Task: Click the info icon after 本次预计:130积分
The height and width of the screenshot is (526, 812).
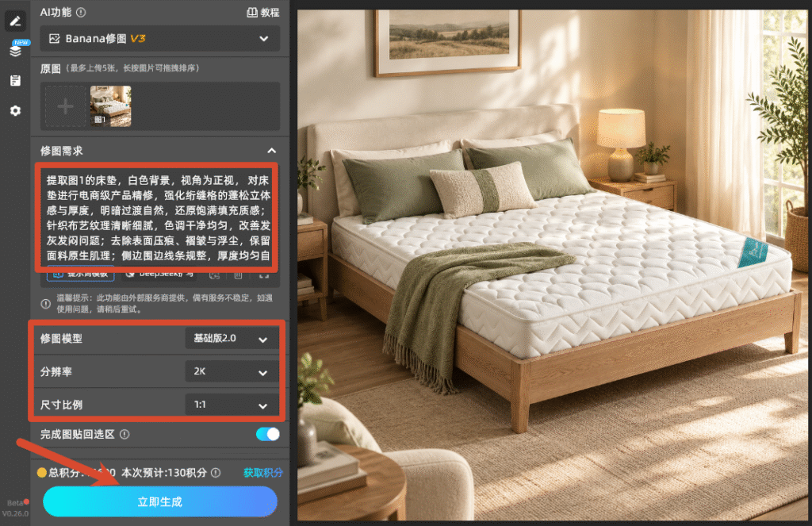Action: tap(216, 473)
